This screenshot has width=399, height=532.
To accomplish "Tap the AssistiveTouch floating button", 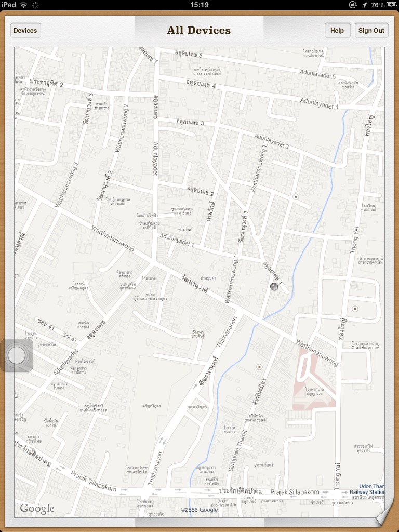I will point(17,355).
